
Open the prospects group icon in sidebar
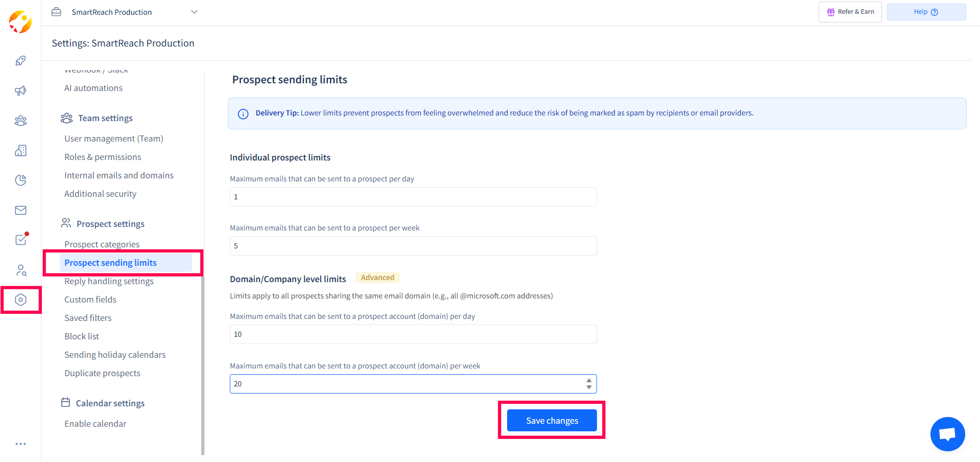20,121
